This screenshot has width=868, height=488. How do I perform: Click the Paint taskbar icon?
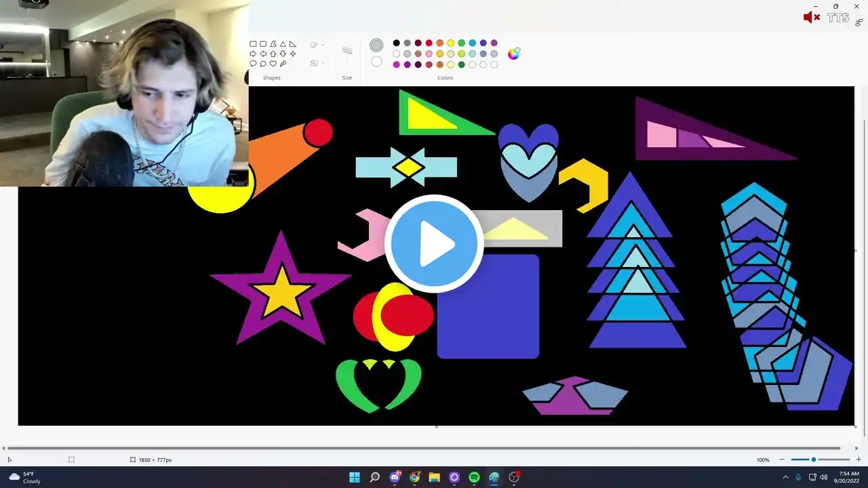pyautogui.click(x=494, y=477)
